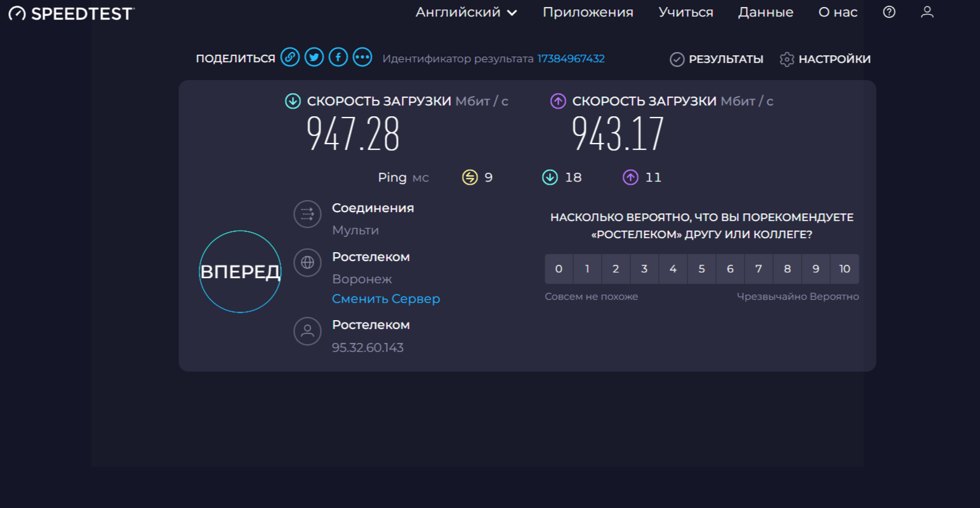The width and height of the screenshot is (980, 508).
Task: Share the result on Facebook
Action: point(338,58)
